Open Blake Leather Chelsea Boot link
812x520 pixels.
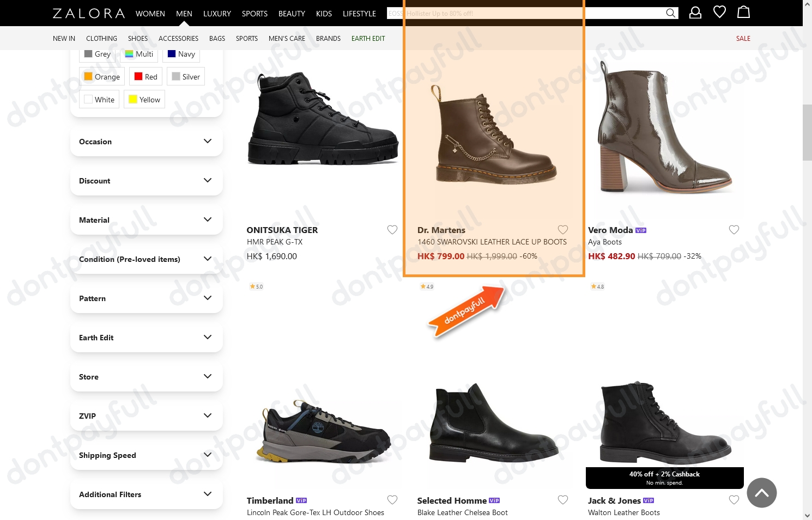(x=463, y=513)
